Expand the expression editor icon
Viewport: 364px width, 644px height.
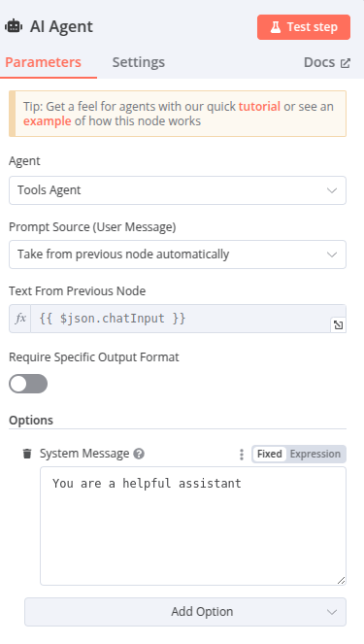point(338,325)
